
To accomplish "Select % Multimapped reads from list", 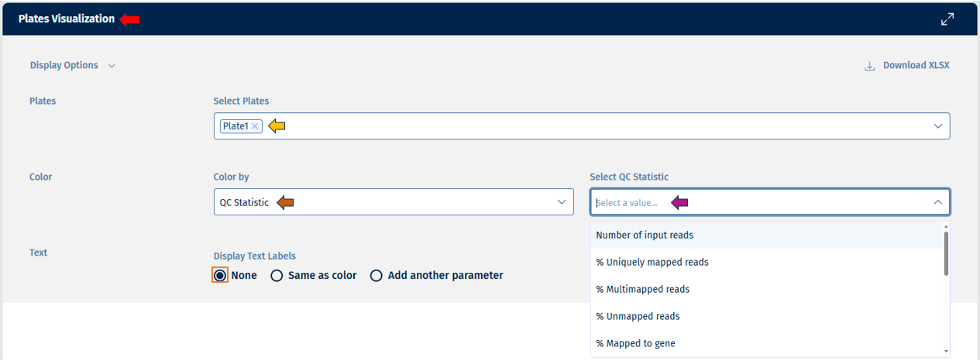I will point(643,289).
